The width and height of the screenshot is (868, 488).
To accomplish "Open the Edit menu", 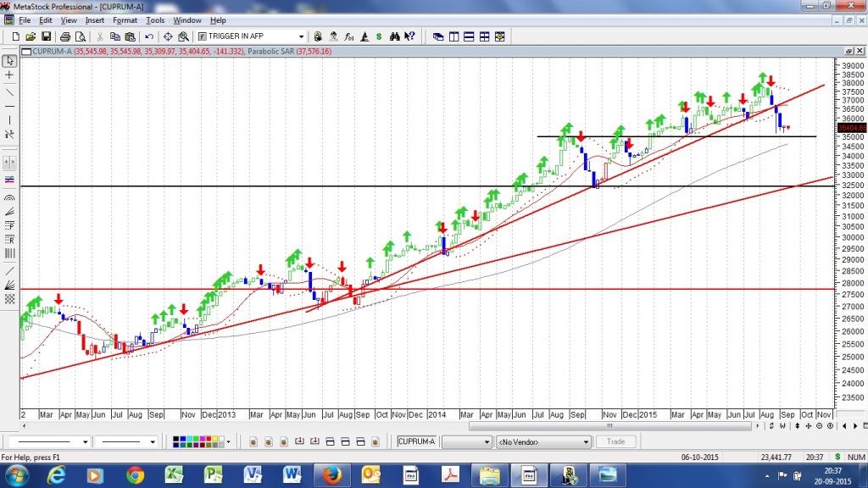I will [x=46, y=20].
